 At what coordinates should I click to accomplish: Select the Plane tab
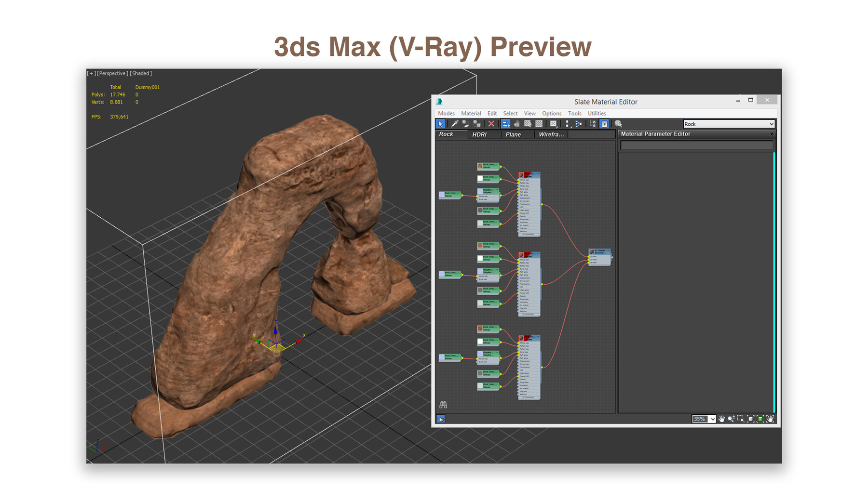513,134
